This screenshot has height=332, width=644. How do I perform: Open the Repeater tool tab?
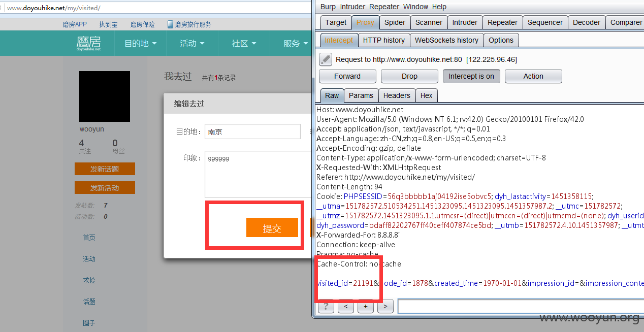pos(503,22)
